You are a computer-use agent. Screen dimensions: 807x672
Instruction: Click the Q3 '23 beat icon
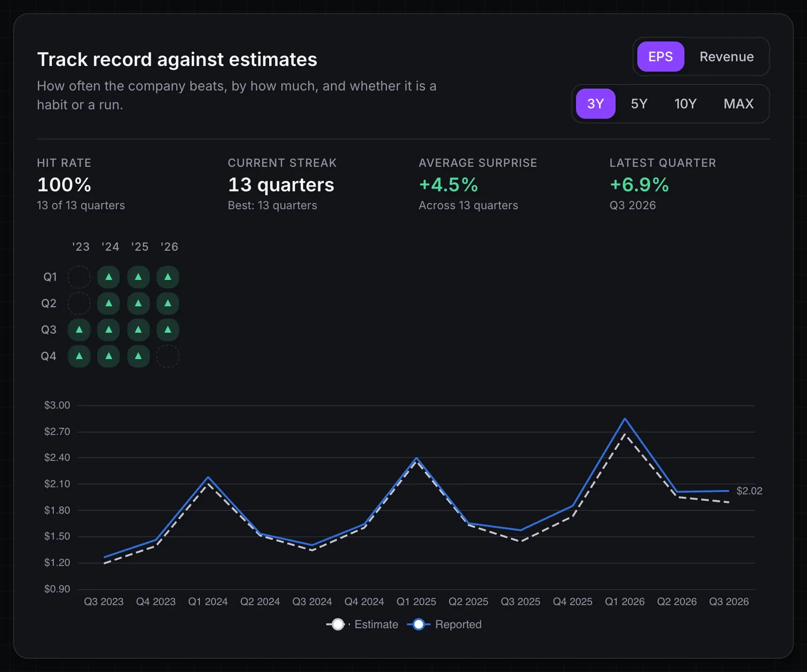[79, 330]
